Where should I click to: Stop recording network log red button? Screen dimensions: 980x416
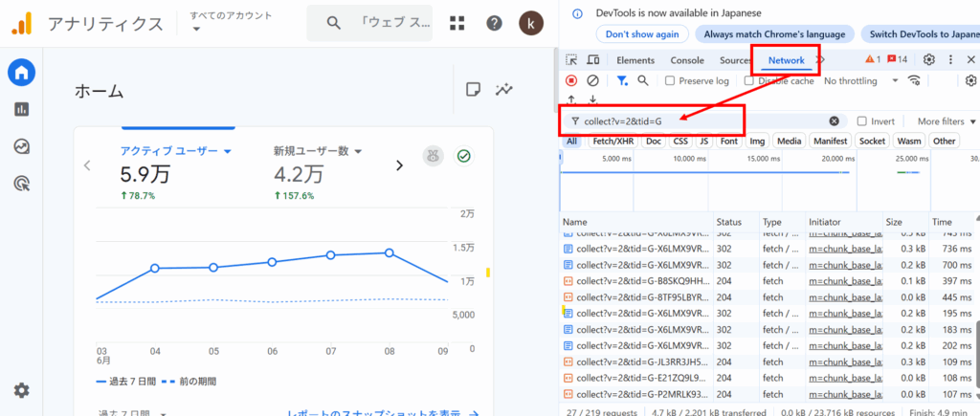(571, 80)
